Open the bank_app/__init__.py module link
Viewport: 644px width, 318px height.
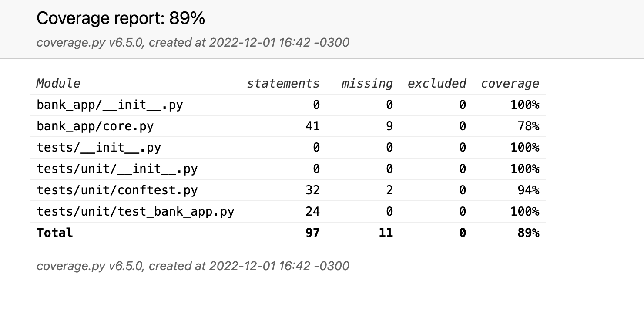(x=110, y=105)
